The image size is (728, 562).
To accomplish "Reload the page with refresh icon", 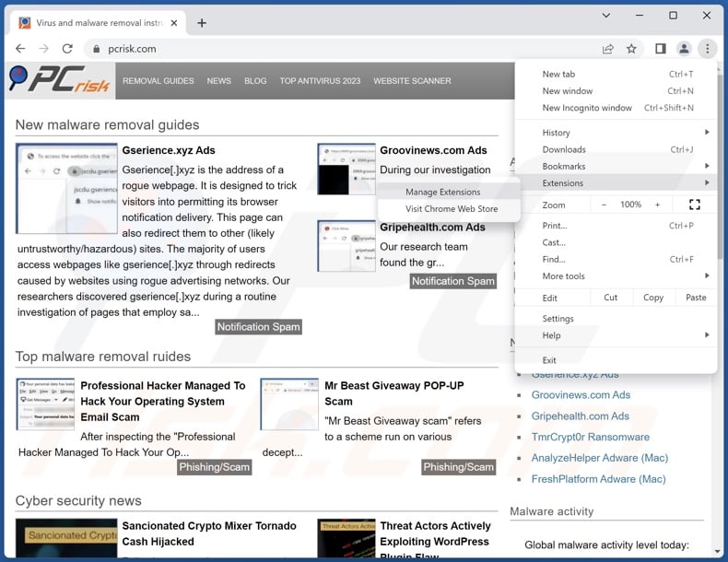I will [x=68, y=49].
